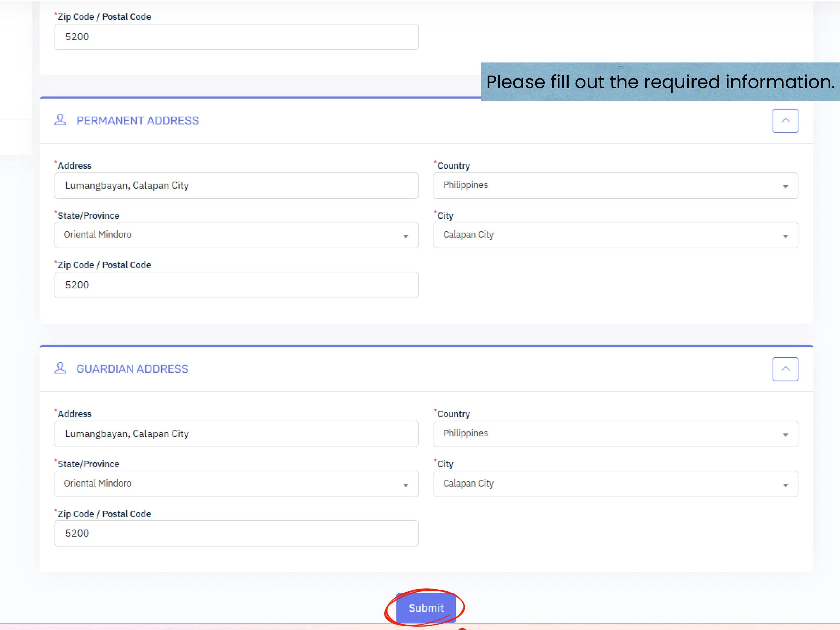The image size is (840, 630).
Task: Click the dropdown arrow on the Philippines Country field
Action: [x=786, y=186]
